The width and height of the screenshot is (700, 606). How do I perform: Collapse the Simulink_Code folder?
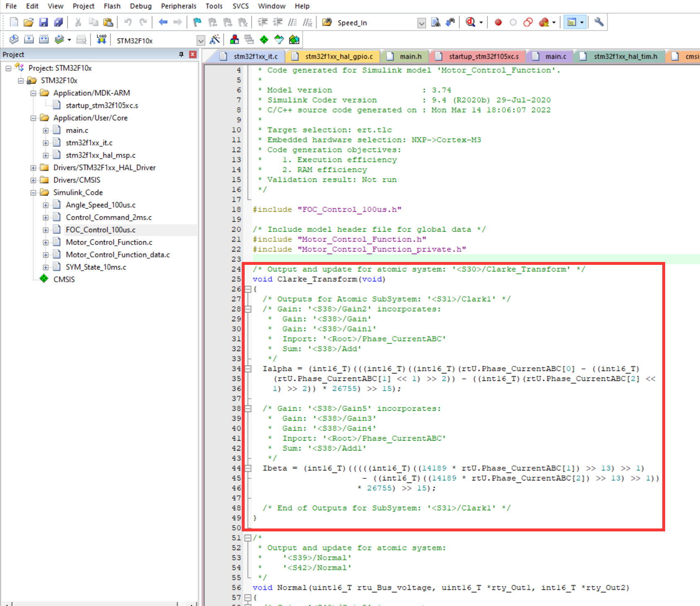click(x=33, y=193)
